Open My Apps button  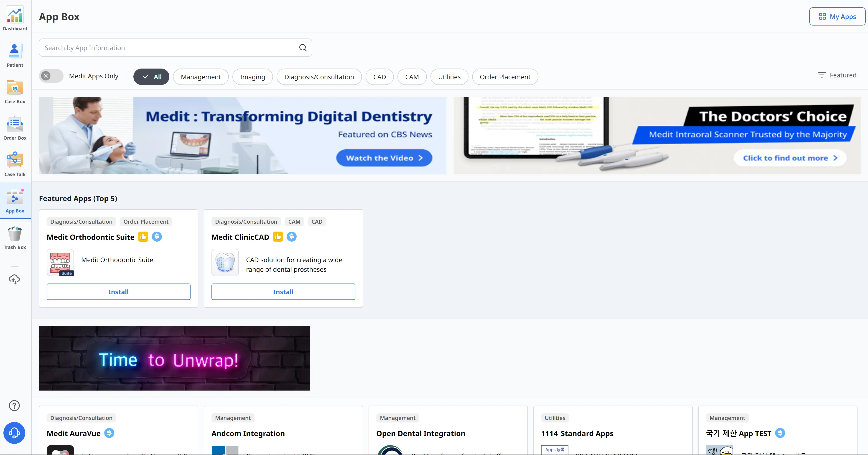(837, 17)
